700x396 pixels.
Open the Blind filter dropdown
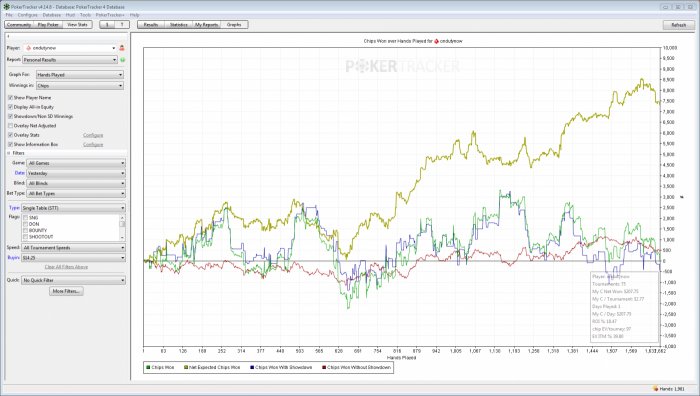(x=76, y=183)
